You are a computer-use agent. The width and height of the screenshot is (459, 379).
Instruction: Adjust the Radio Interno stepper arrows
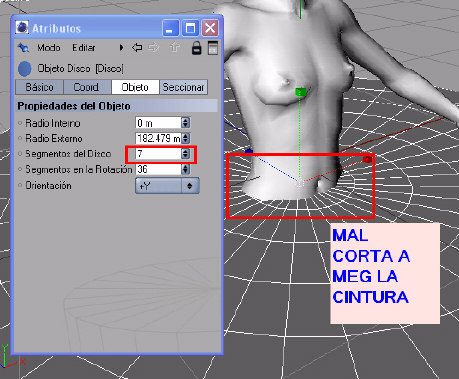(186, 123)
